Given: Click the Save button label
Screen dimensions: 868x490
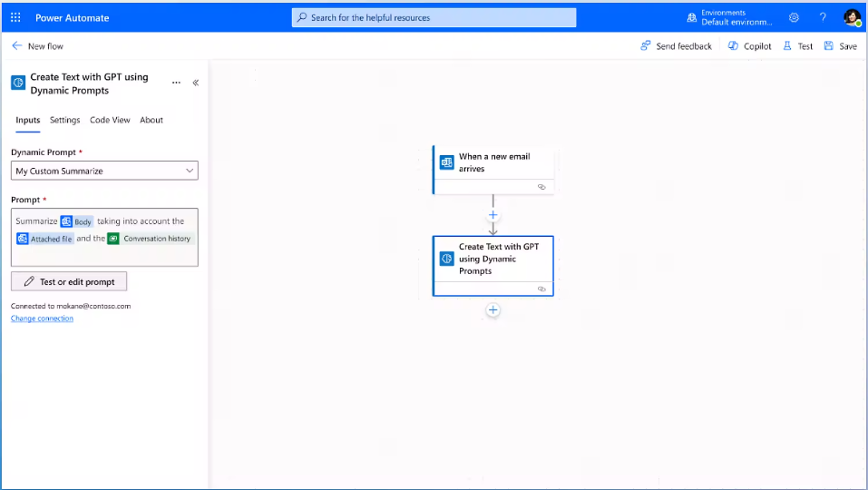Looking at the screenshot, I should click(x=847, y=46).
